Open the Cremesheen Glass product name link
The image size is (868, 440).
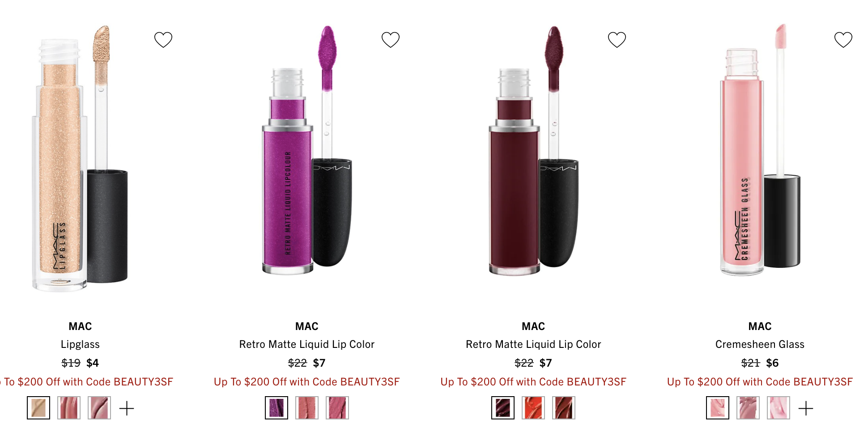click(x=760, y=344)
